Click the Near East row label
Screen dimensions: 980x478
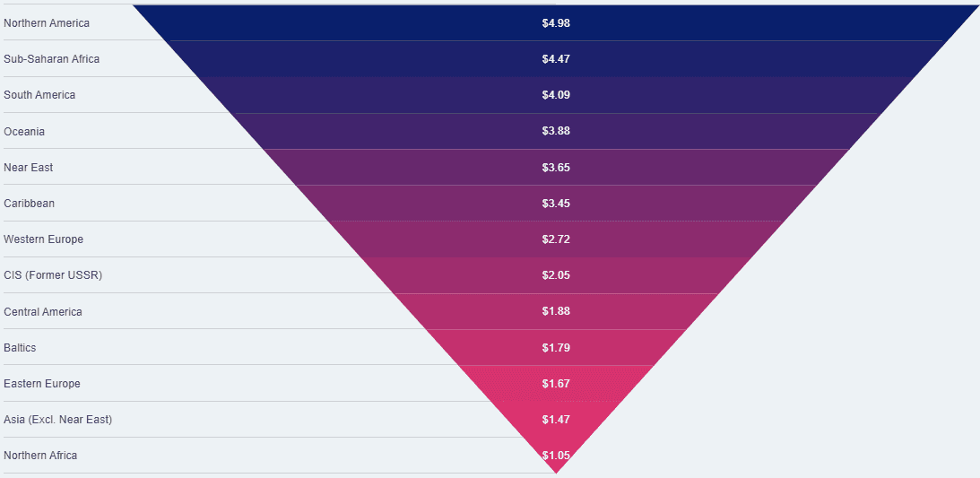click(29, 168)
